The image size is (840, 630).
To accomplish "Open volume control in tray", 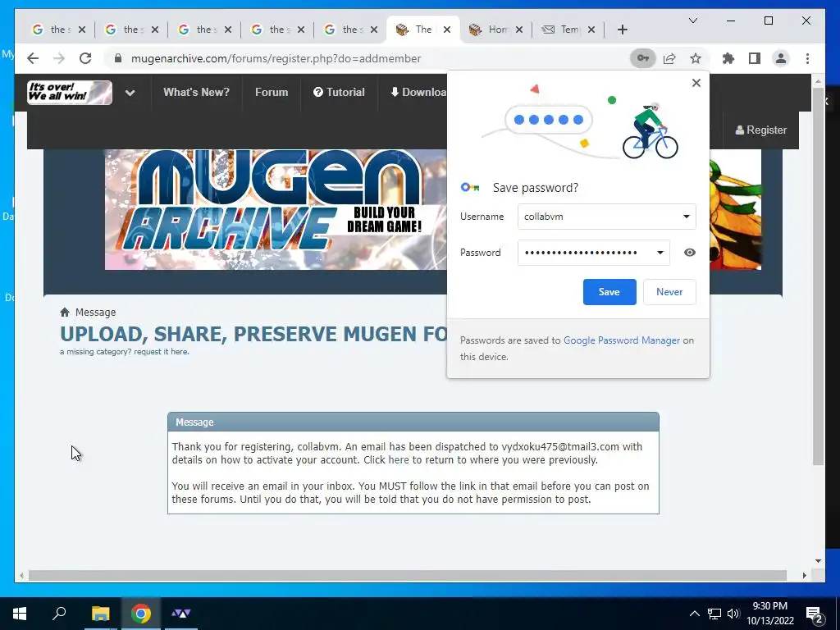I will click(x=733, y=614).
